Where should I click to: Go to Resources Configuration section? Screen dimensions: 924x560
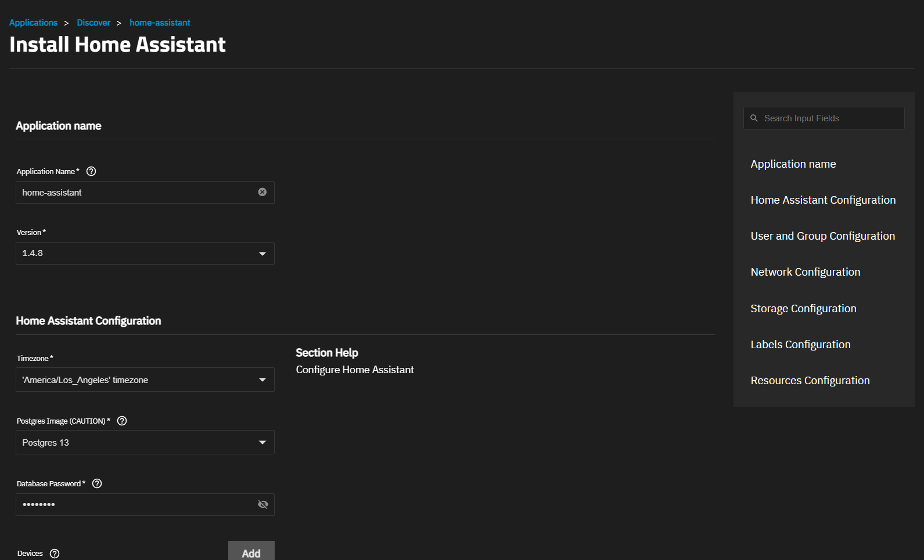click(810, 381)
